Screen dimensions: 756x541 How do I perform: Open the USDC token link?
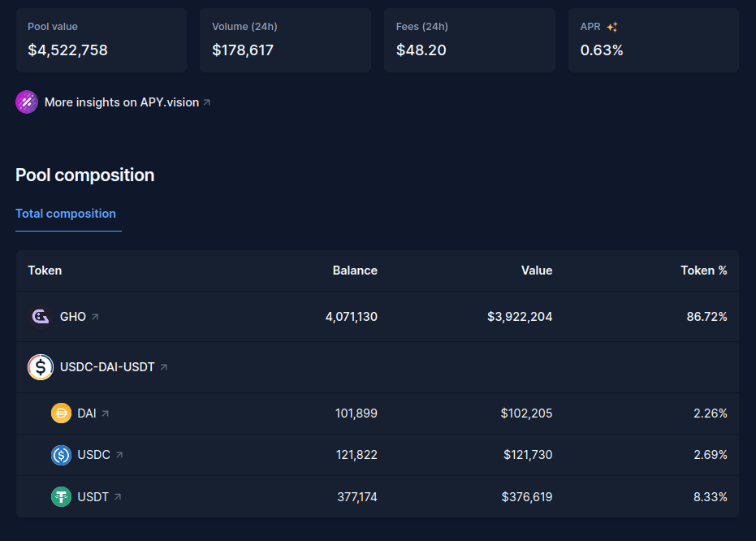click(94, 455)
